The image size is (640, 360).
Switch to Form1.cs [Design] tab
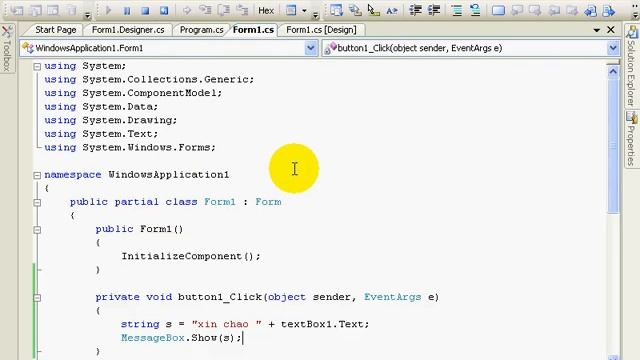pos(321,30)
